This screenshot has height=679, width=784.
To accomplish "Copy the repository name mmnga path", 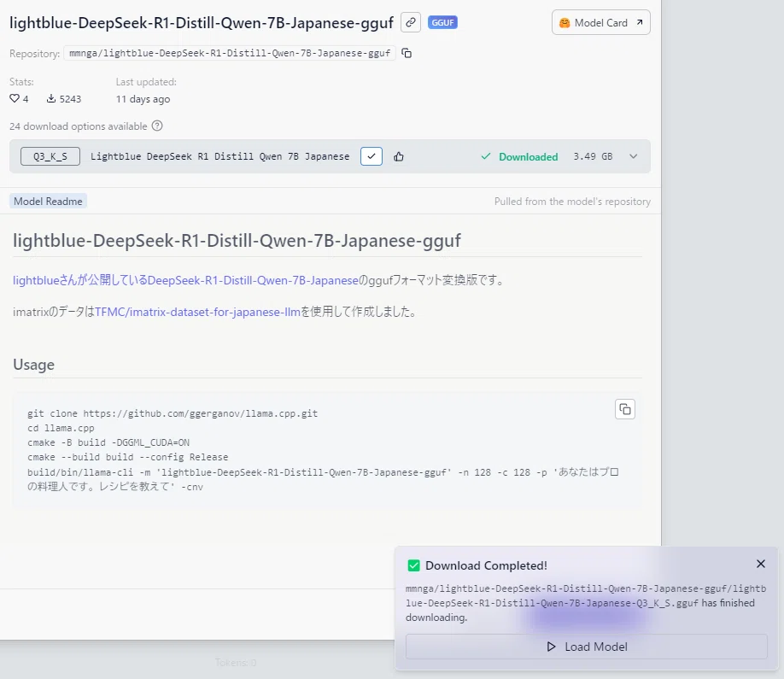I will 407,53.
